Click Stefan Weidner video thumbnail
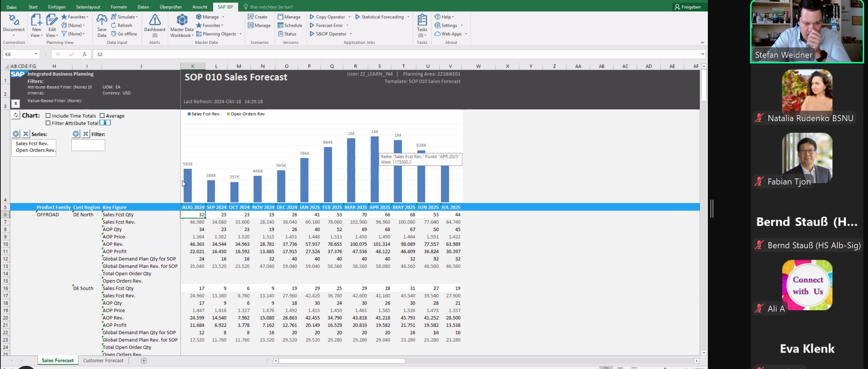The image size is (868, 369). pos(807,32)
